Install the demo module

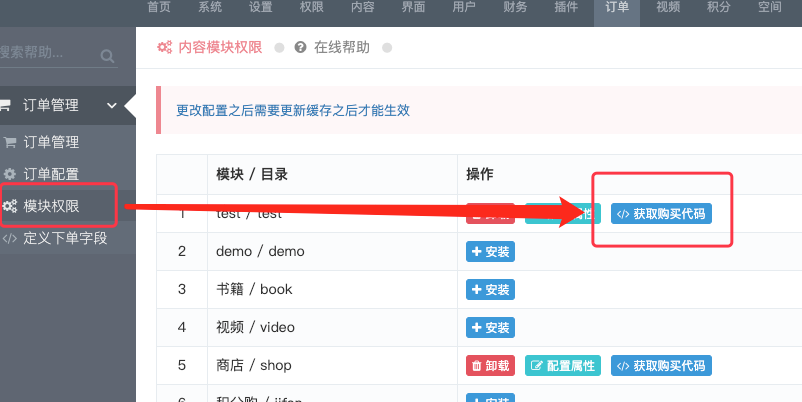pyautogui.click(x=490, y=252)
